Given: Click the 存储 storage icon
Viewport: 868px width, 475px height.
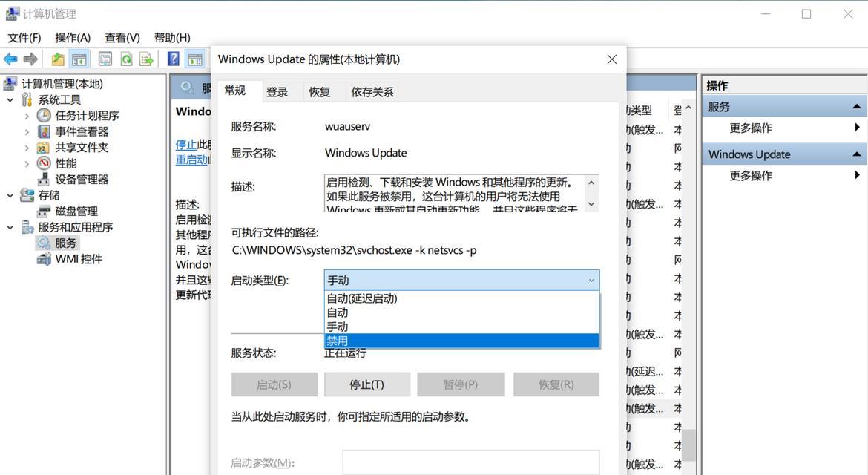Looking at the screenshot, I should 27,195.
